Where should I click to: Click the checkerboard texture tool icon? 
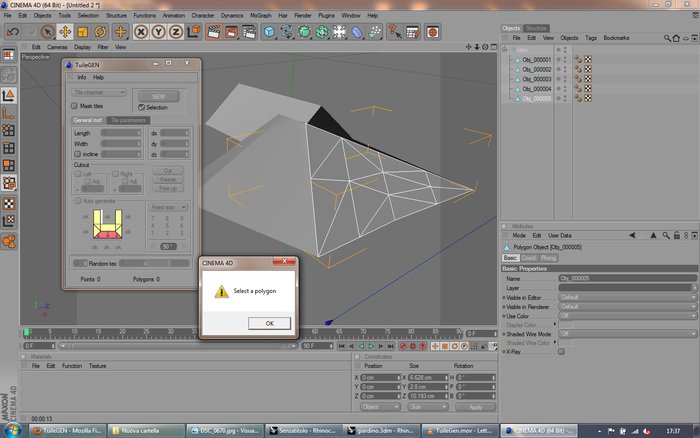pyautogui.click(x=8, y=204)
